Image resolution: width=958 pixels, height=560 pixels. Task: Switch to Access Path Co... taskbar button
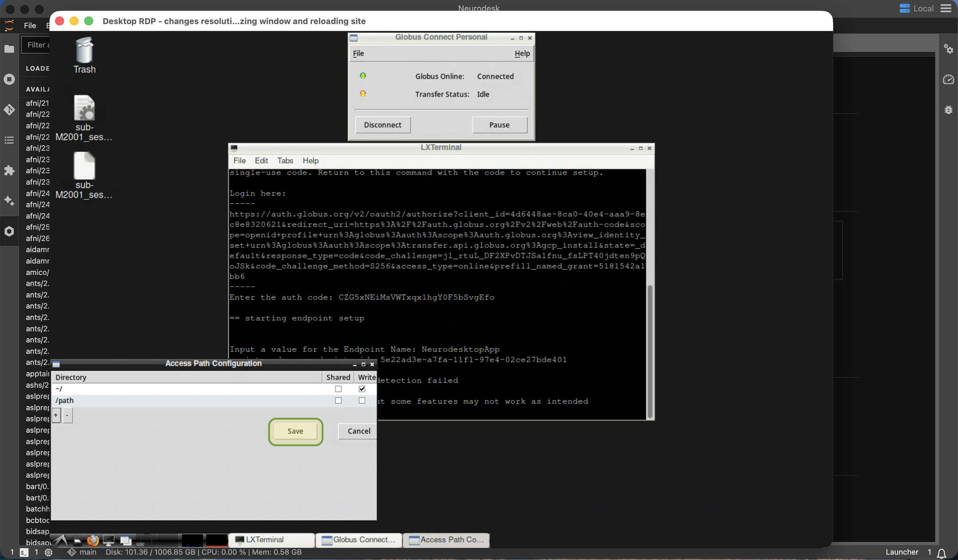click(446, 540)
